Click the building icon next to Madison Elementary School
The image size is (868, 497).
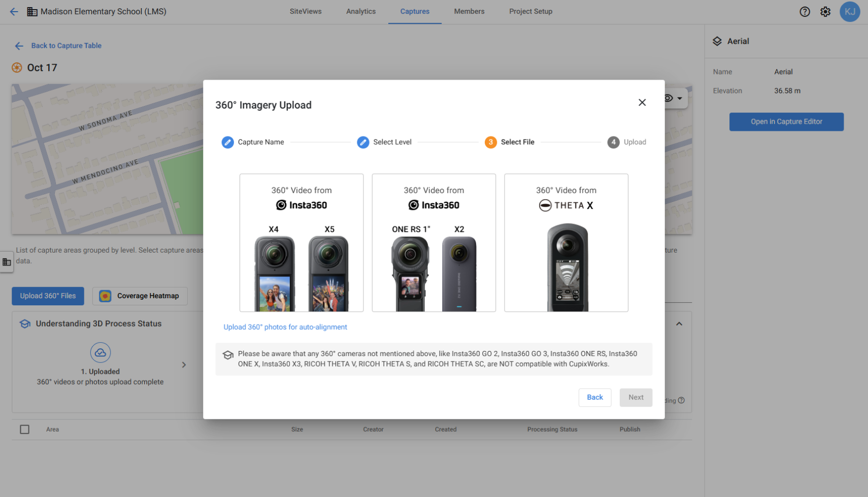pyautogui.click(x=32, y=11)
